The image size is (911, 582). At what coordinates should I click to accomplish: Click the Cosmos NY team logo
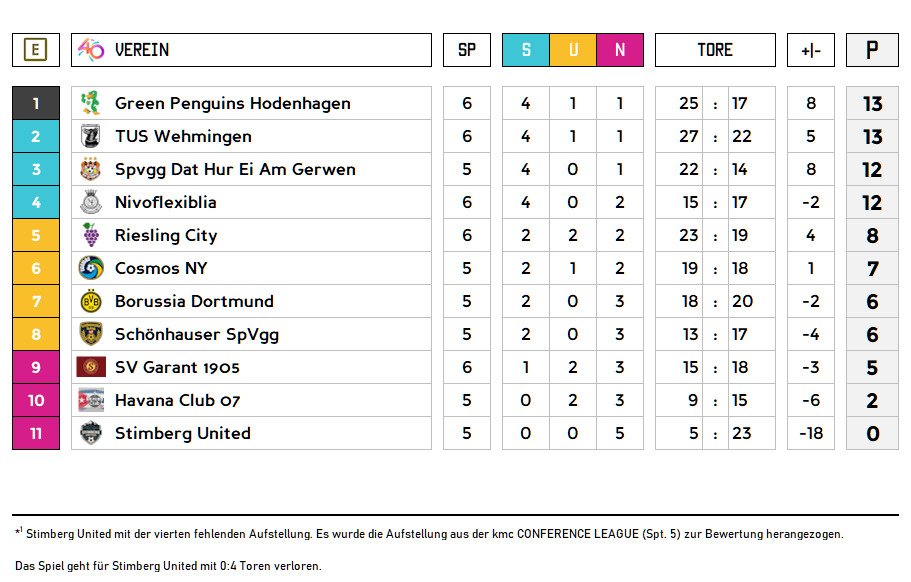91,268
